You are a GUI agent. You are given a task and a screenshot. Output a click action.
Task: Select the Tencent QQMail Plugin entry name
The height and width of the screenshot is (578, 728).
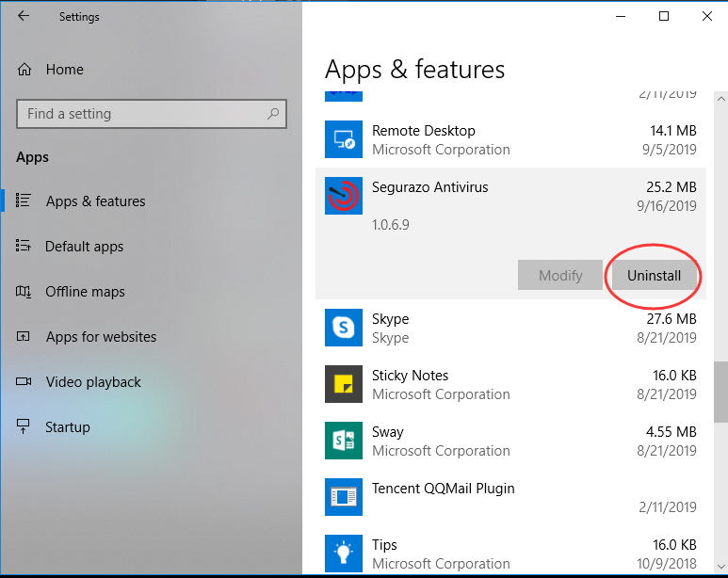point(444,489)
